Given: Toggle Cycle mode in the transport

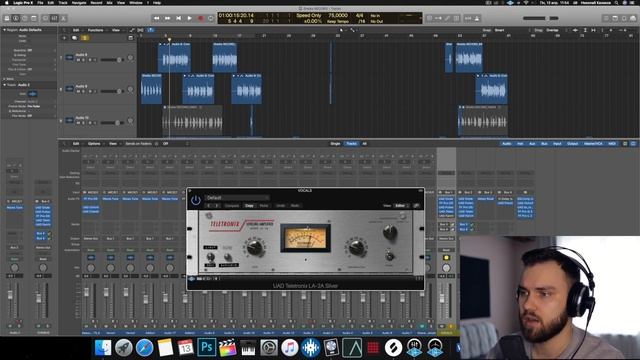Looking at the screenshot, I should (x=211, y=18).
